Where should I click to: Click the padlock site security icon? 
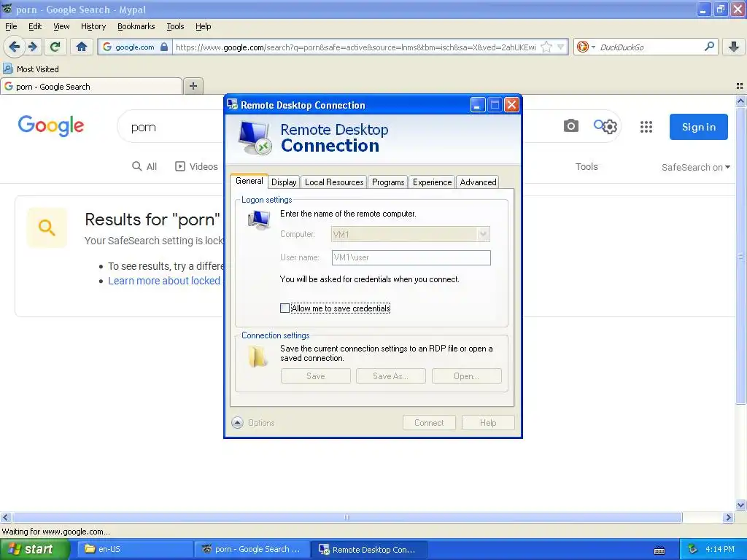(x=164, y=47)
